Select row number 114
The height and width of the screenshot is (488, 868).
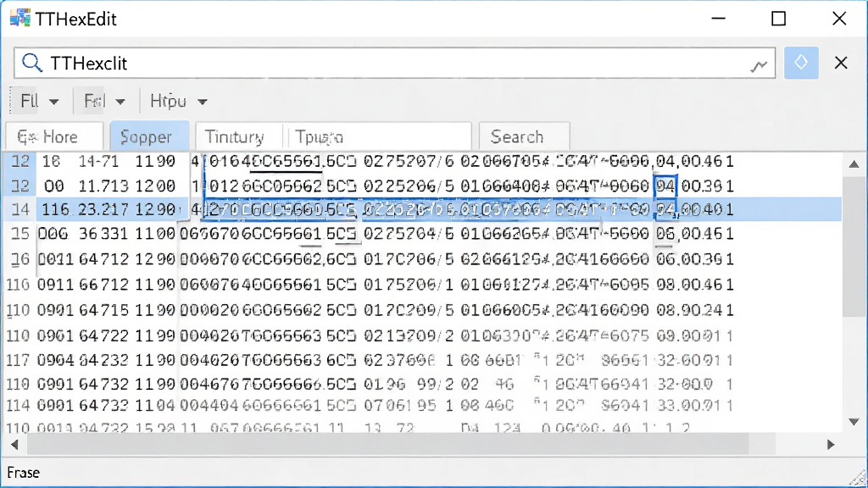pos(18,406)
